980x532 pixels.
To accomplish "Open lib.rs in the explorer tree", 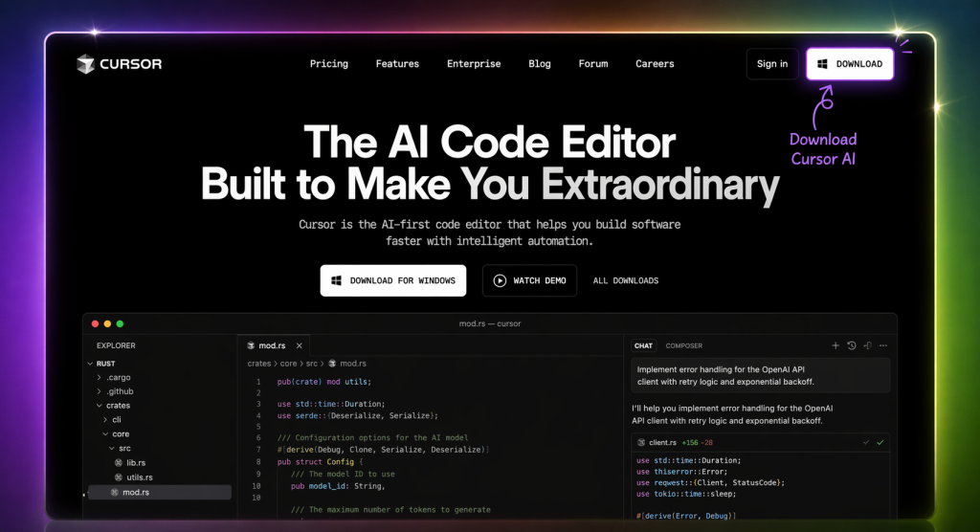I will 130,462.
